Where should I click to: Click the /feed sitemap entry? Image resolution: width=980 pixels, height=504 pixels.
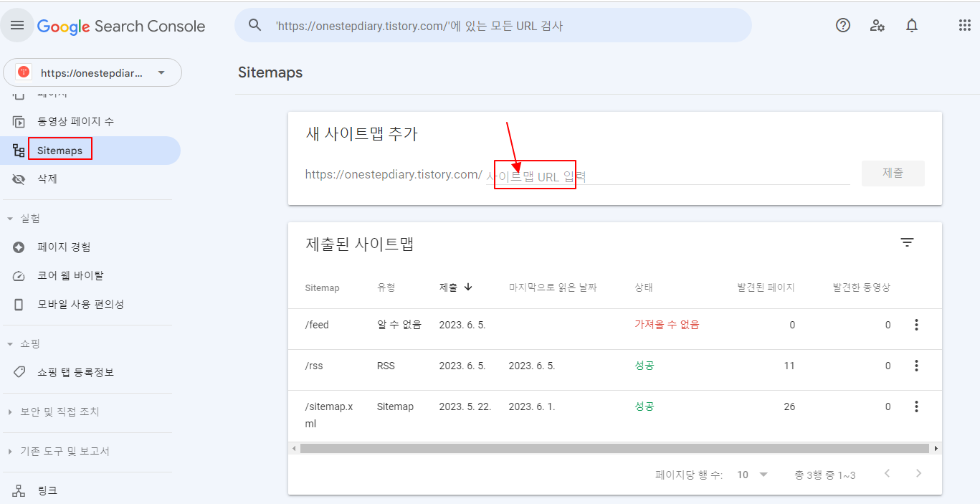[x=317, y=325]
